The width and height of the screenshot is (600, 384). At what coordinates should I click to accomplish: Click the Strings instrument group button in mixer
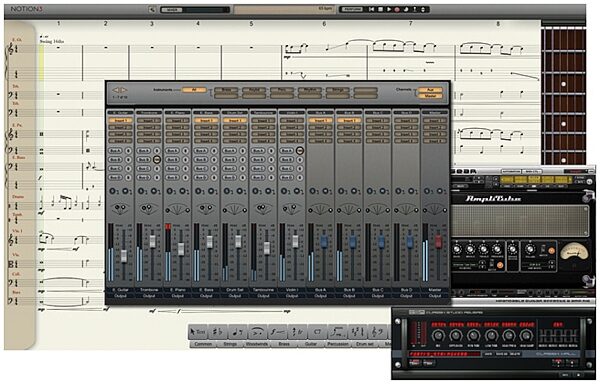(x=338, y=90)
